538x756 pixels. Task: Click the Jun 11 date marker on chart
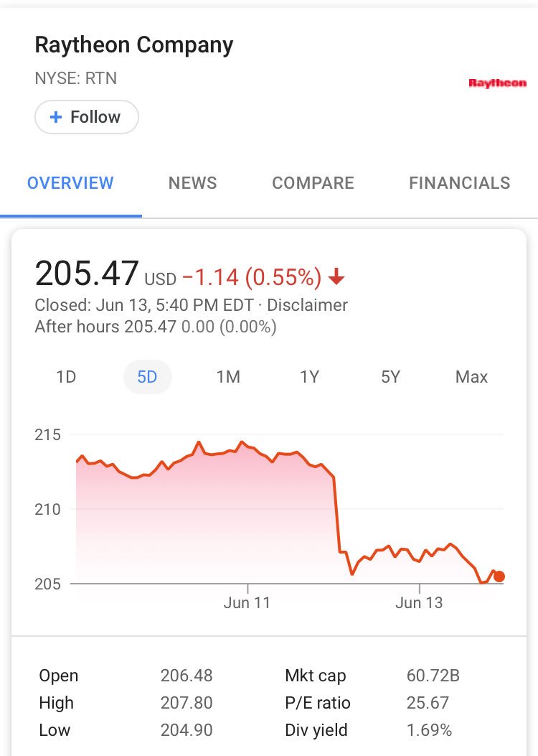click(247, 602)
